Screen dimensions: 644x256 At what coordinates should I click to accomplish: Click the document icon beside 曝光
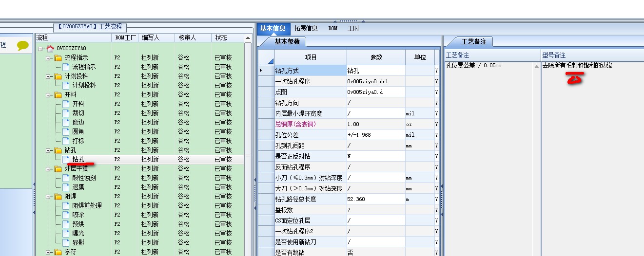66,234
